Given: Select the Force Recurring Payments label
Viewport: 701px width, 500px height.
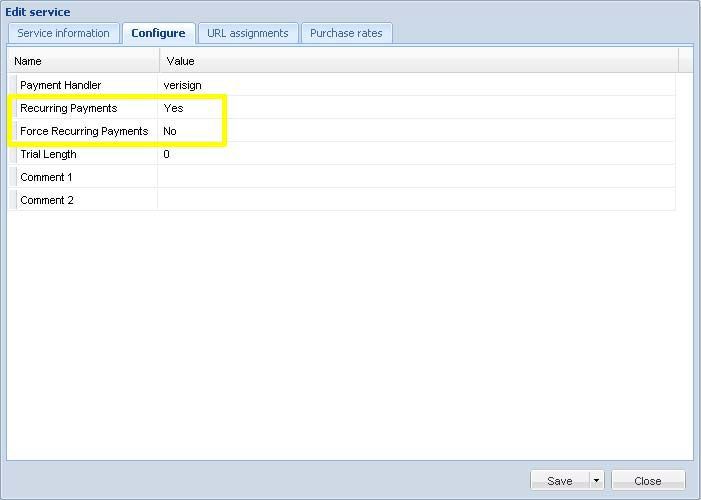Looking at the screenshot, I should click(x=84, y=131).
